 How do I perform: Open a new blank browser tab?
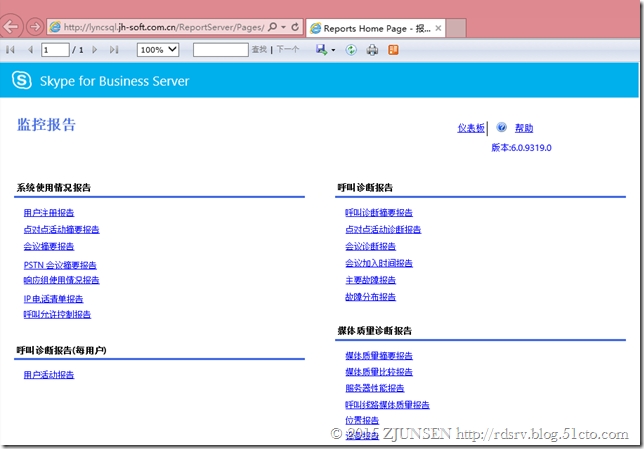[x=456, y=28]
